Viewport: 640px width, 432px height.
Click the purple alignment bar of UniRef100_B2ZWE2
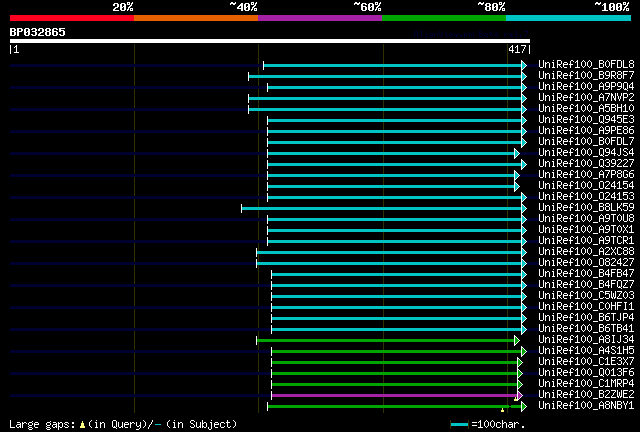pyautogui.click(x=394, y=395)
